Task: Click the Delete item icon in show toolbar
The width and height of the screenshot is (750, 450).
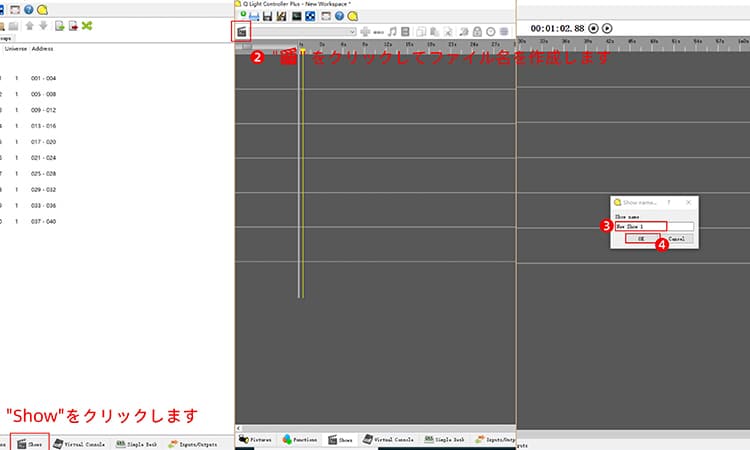Action: [x=448, y=32]
